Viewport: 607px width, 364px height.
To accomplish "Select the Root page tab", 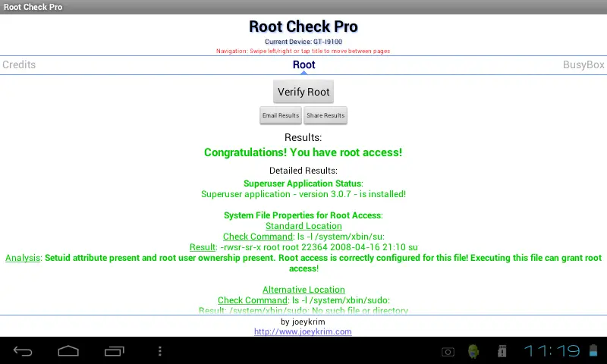I will [x=304, y=64].
